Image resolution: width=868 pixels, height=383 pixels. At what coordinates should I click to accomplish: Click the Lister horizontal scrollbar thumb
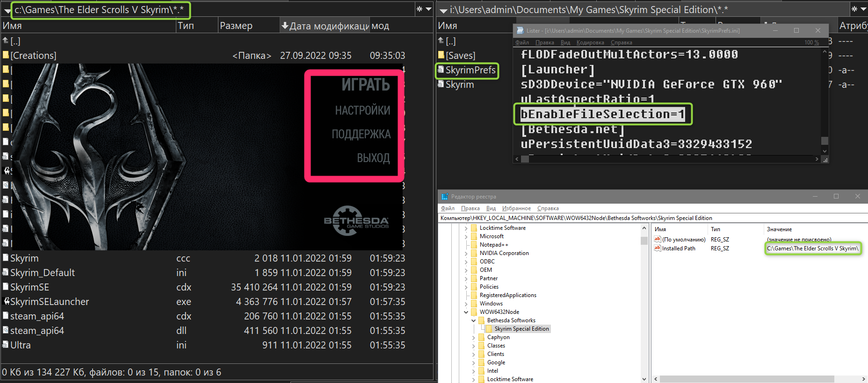point(525,159)
